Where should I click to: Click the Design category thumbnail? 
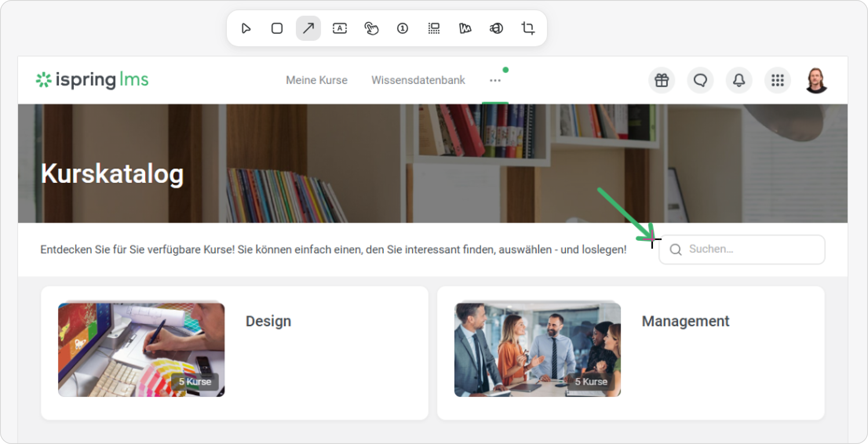(x=141, y=349)
